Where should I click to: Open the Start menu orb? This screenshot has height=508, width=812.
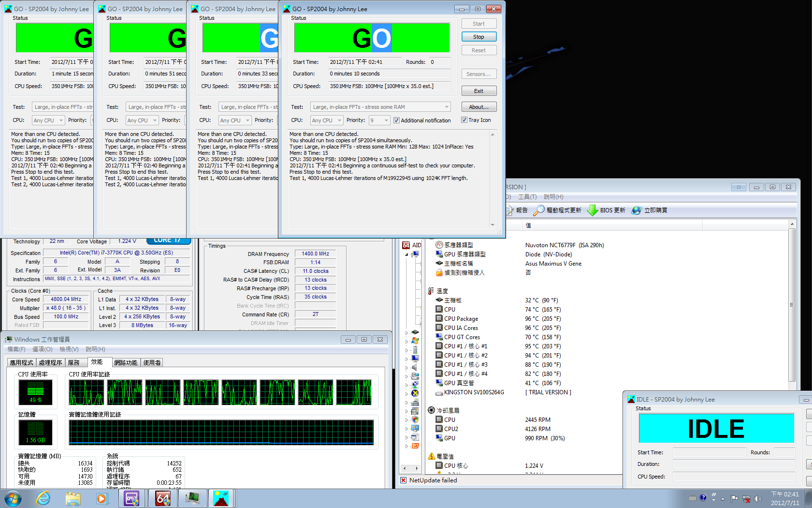(x=13, y=498)
